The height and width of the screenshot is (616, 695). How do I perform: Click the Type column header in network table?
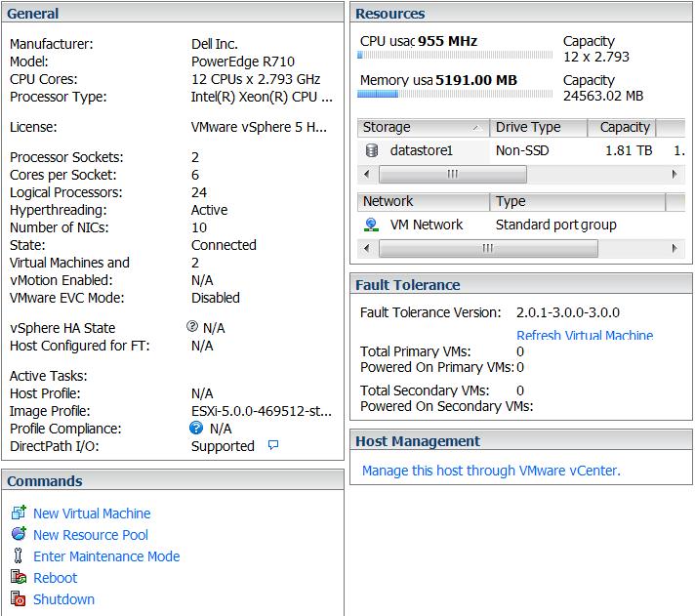[x=576, y=201]
